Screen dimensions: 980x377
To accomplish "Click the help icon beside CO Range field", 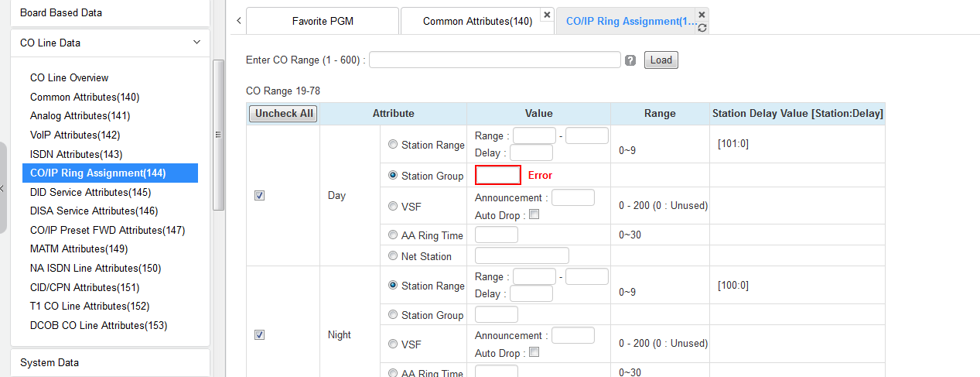I will point(630,60).
